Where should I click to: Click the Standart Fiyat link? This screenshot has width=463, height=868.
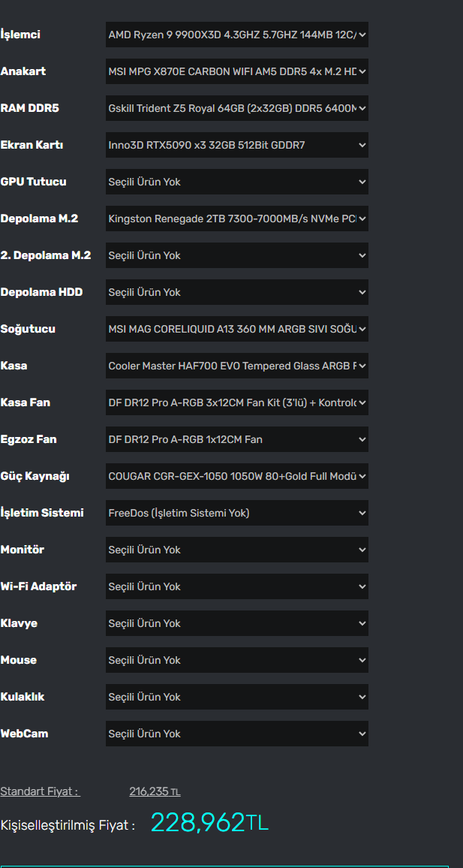click(40, 791)
